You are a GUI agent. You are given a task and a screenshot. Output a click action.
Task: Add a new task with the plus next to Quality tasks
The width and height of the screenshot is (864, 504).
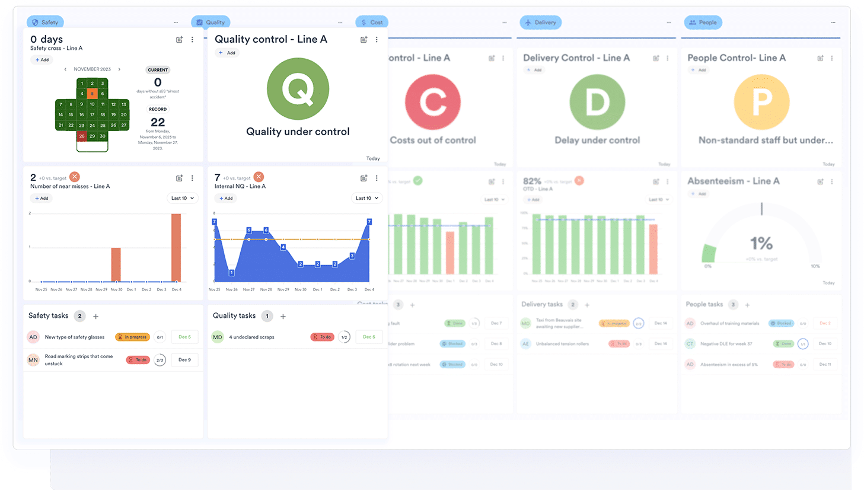coord(283,316)
